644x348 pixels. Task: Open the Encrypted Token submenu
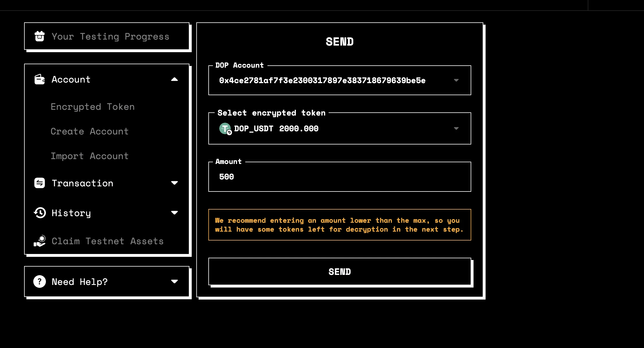click(x=93, y=106)
